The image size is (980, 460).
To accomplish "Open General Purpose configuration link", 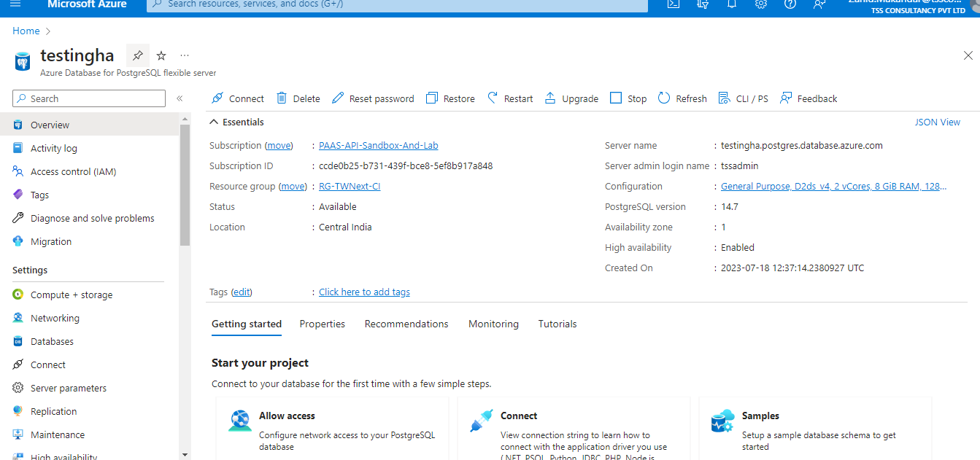I will point(834,187).
